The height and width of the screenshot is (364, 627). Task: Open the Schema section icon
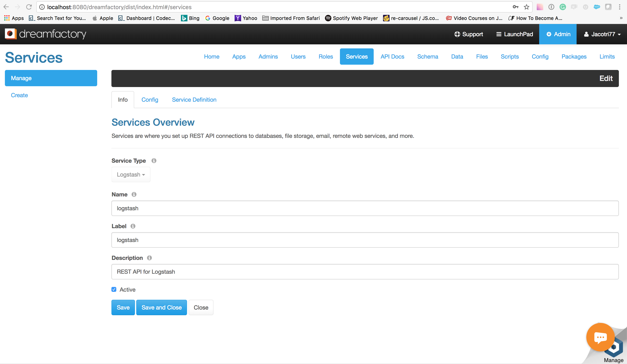(x=428, y=56)
